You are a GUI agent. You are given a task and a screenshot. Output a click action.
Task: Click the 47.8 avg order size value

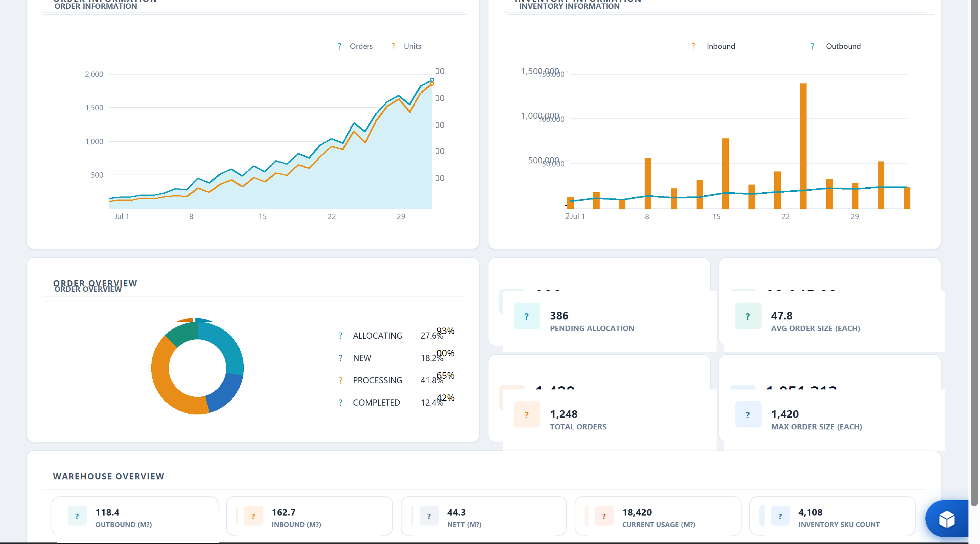(x=782, y=316)
